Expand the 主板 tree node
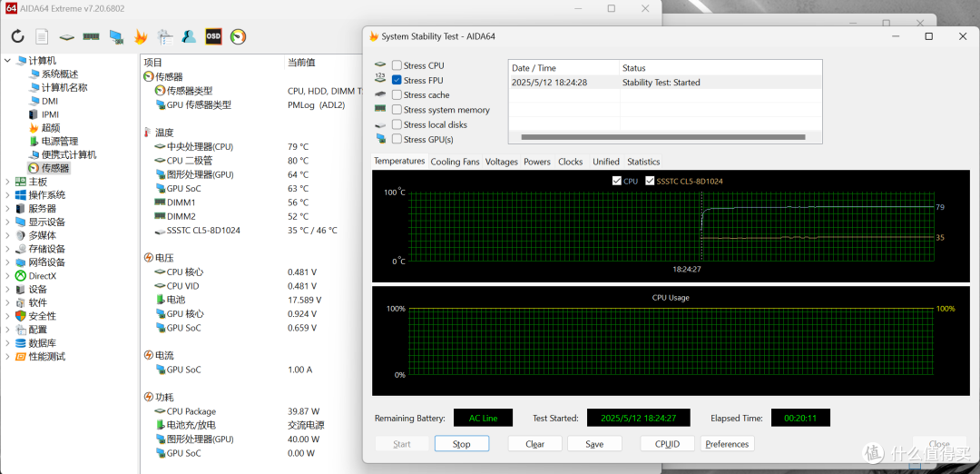The image size is (980, 474). 7,182
